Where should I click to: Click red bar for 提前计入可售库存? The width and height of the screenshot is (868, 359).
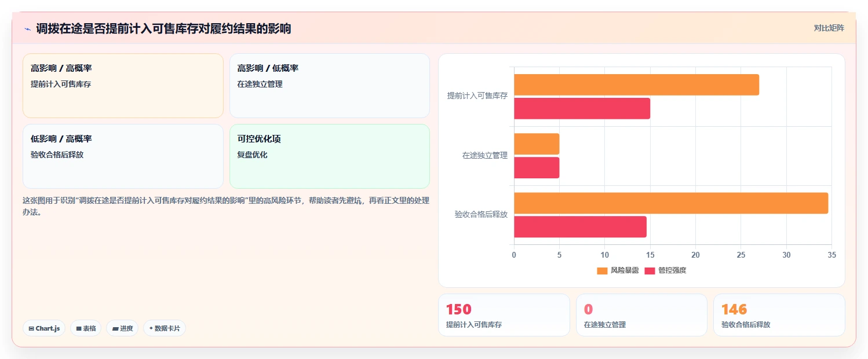tap(582, 109)
